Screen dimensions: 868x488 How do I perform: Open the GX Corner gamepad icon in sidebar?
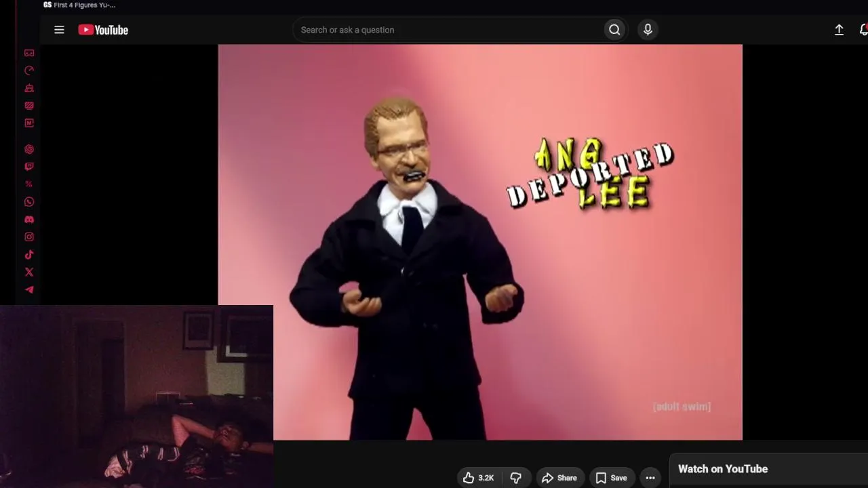coord(29,53)
